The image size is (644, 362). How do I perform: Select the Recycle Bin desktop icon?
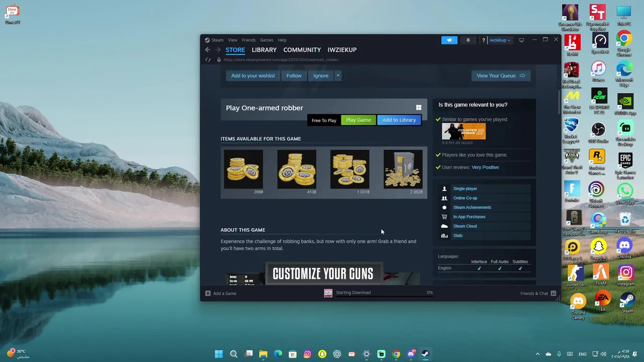click(625, 223)
